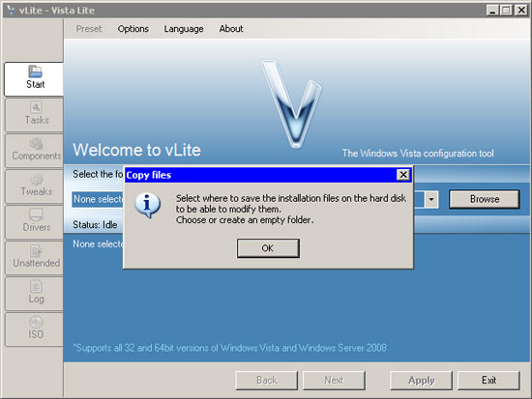Image resolution: width=532 pixels, height=399 pixels.
Task: Close the vLite window
Action: [521, 11]
